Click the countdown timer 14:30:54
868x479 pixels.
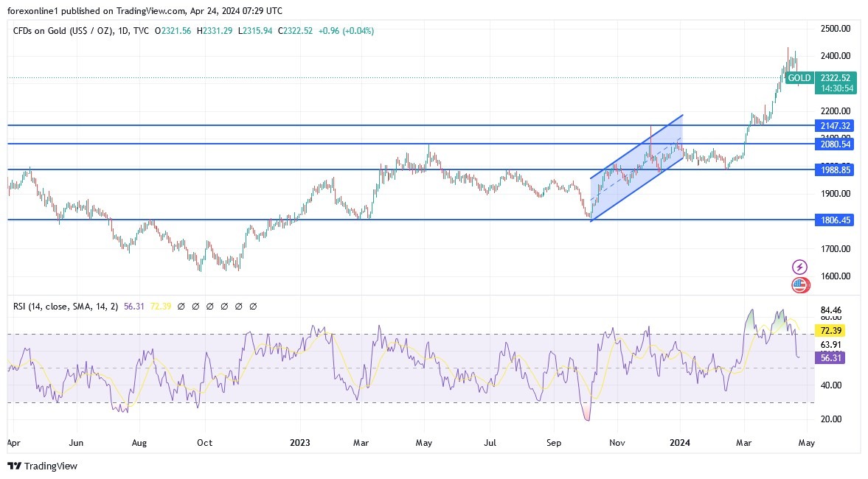click(x=836, y=88)
